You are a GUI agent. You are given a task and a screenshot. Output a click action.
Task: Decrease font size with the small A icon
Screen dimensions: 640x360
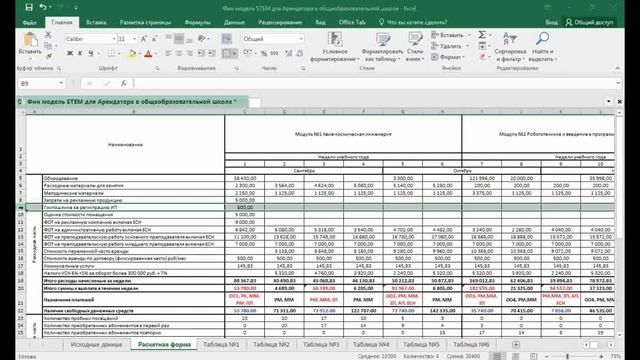click(x=154, y=39)
